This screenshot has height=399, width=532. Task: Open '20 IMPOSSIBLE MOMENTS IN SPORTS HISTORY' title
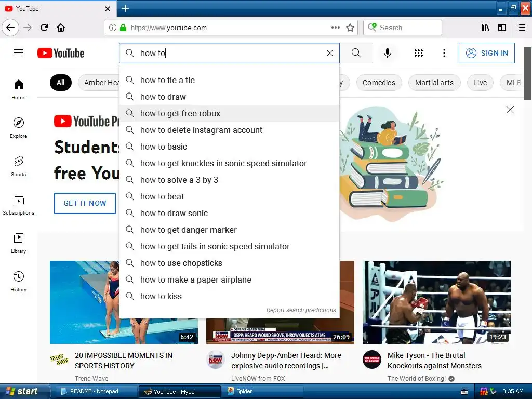pyautogui.click(x=124, y=361)
